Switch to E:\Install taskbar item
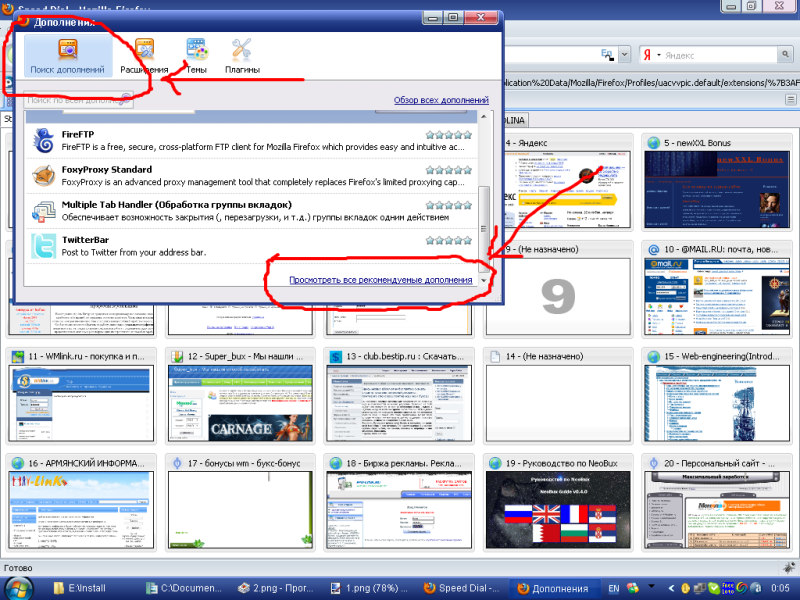The width and height of the screenshot is (800, 600). point(80,588)
